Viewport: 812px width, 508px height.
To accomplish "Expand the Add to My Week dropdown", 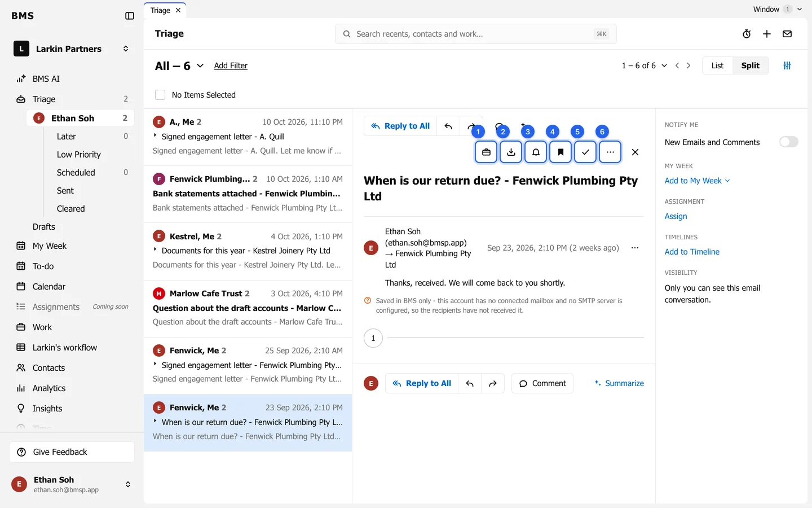I will (x=698, y=181).
